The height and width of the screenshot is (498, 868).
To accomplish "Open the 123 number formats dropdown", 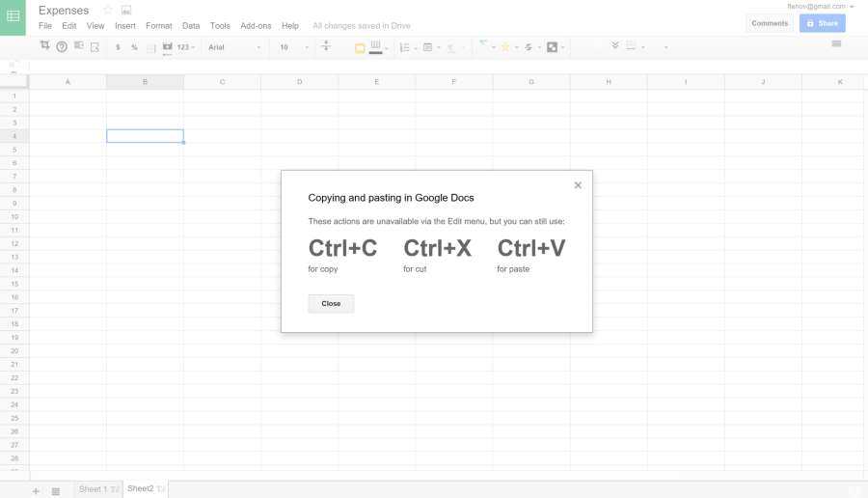I will (x=185, y=47).
